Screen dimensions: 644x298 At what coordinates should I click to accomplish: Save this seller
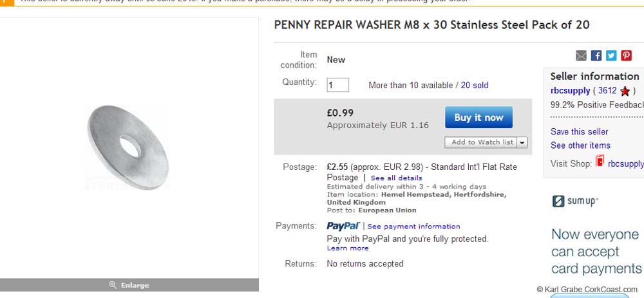coord(579,131)
